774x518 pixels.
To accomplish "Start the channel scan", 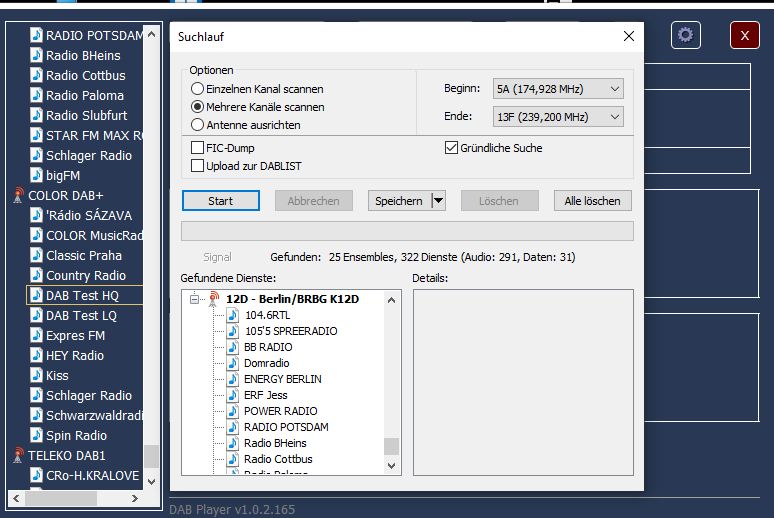I will (x=221, y=201).
